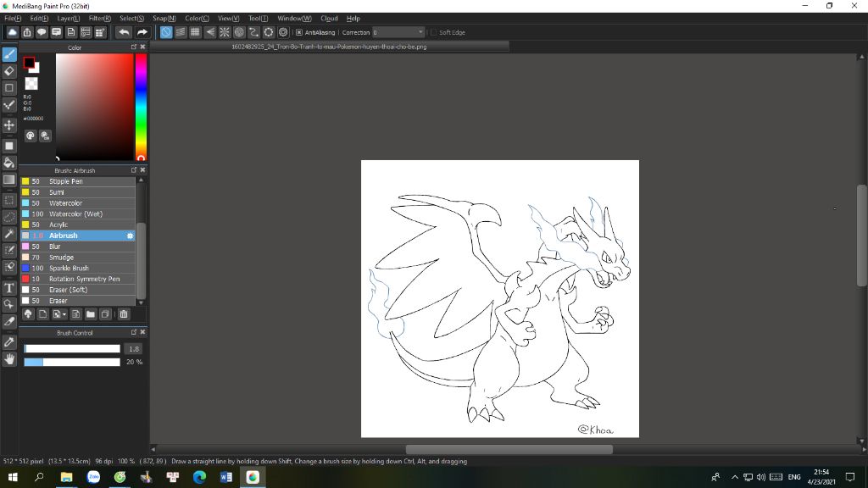Image resolution: width=868 pixels, height=488 pixels.
Task: Open Airbrush settings gear
Action: point(130,236)
